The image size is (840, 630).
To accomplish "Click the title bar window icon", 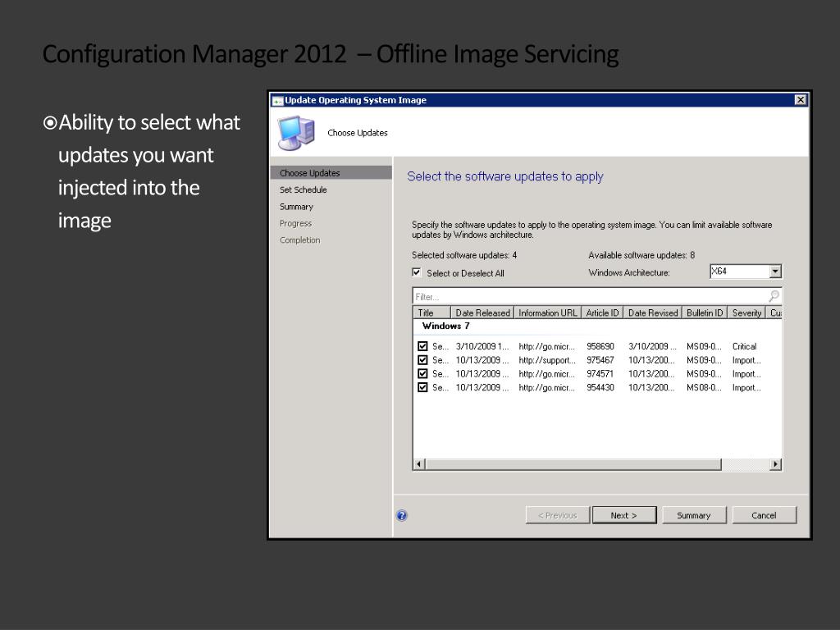I will [277, 100].
